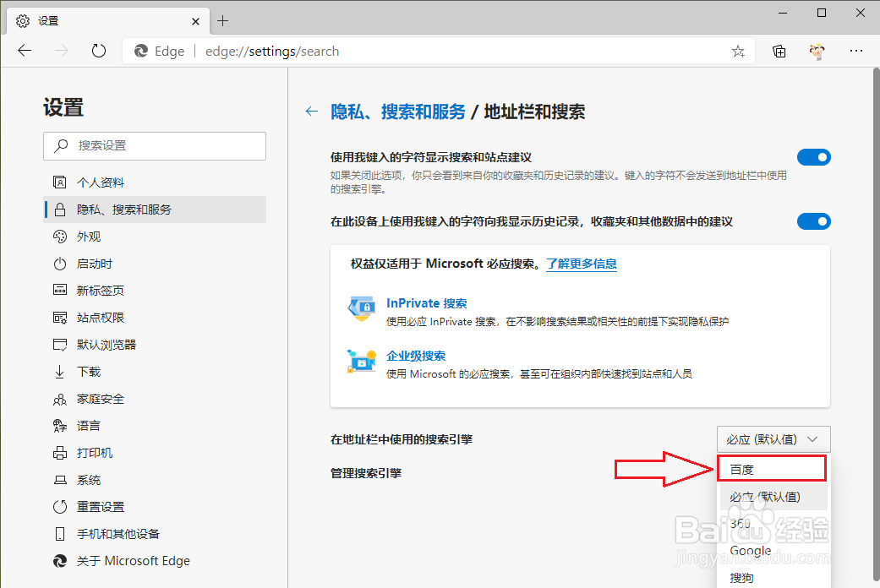880x588 pixels.
Task: Open the user profile avatar
Action: (x=817, y=52)
